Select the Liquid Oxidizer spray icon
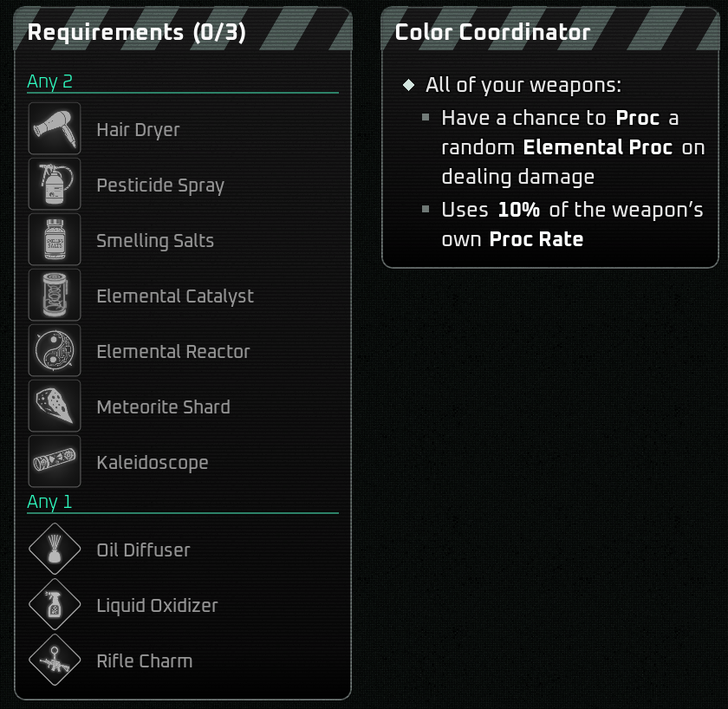This screenshot has height=709, width=728. [x=55, y=605]
